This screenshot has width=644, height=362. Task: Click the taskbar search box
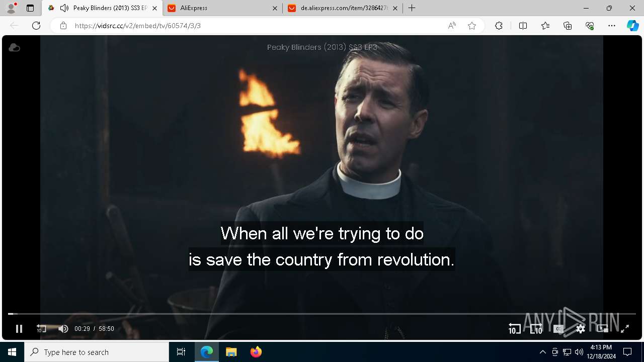[97, 352]
